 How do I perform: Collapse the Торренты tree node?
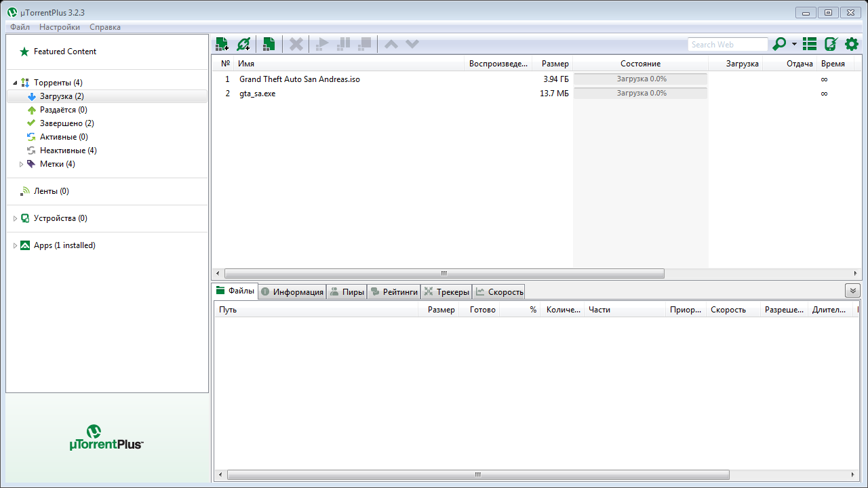tap(15, 83)
